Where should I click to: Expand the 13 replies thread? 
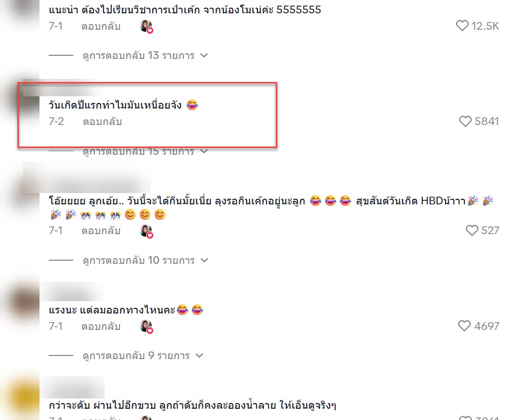pos(145,55)
